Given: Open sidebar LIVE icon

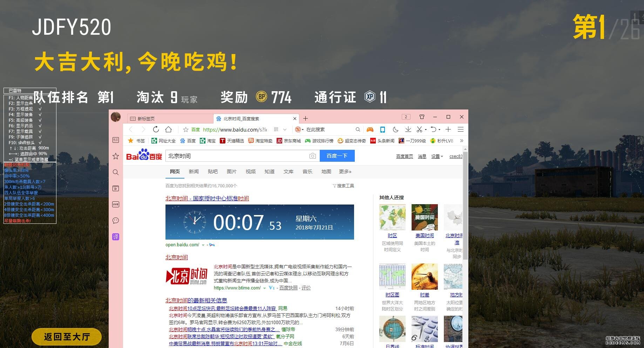Looking at the screenshot, I should (116, 204).
